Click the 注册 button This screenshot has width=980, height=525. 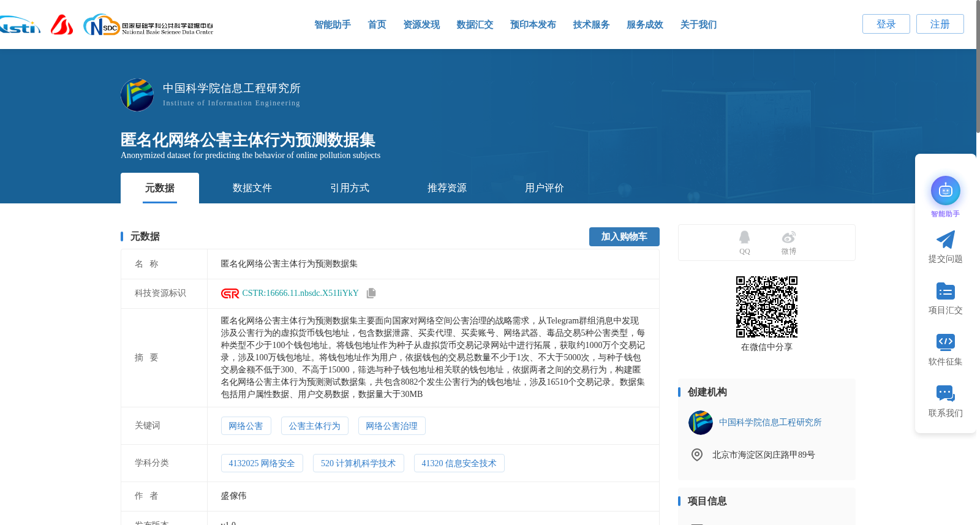pos(940,24)
